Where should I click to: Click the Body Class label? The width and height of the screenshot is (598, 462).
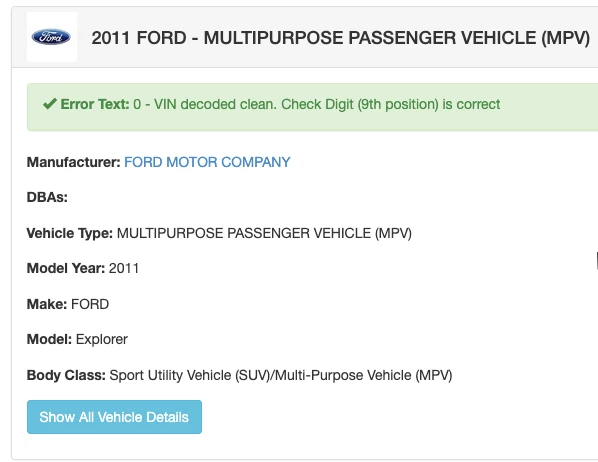(x=66, y=375)
